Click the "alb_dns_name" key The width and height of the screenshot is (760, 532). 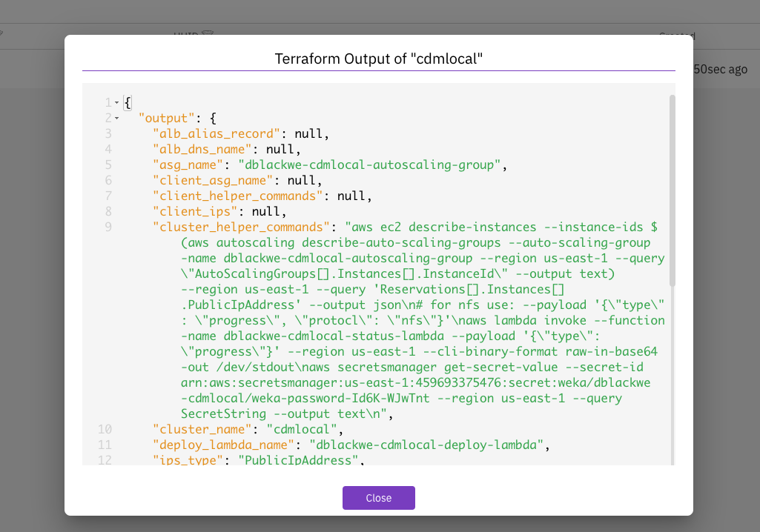click(x=205, y=149)
